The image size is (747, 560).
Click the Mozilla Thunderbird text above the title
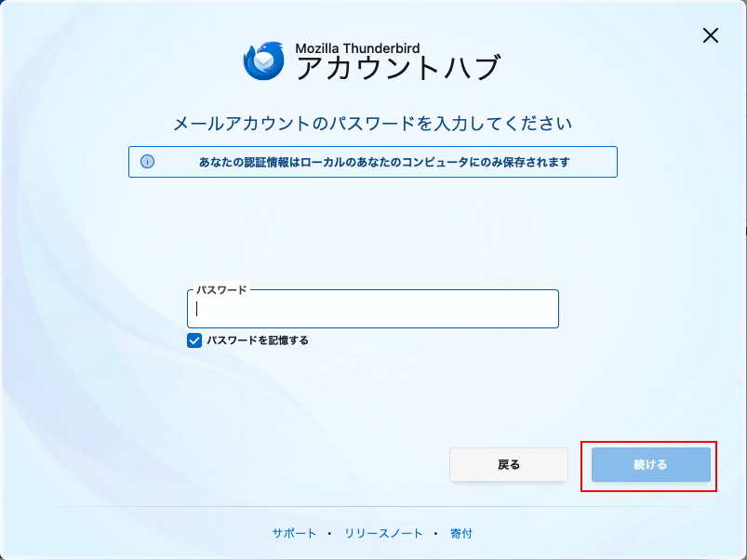(357, 48)
